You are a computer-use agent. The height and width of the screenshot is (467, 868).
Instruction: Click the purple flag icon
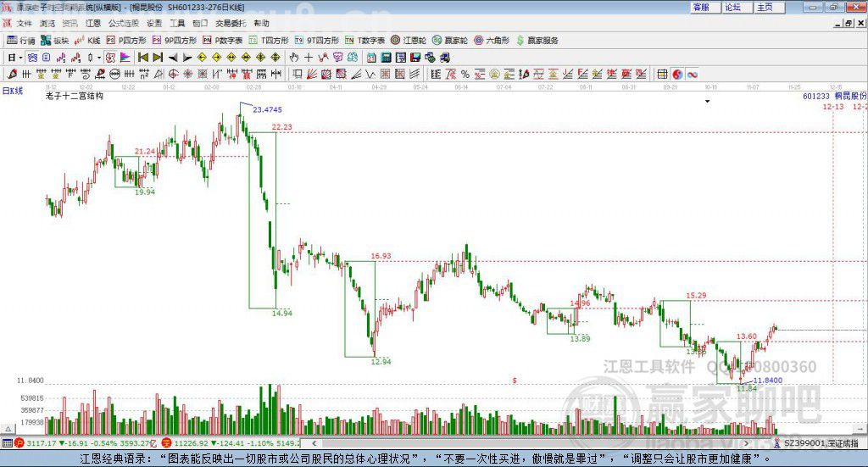click(x=125, y=58)
